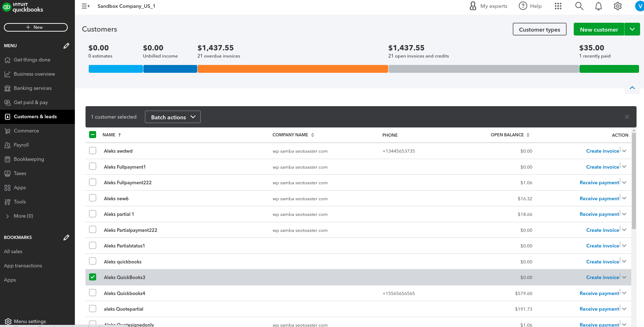This screenshot has width=644, height=327.
Task: Open the All sales bookmark
Action: click(x=13, y=251)
